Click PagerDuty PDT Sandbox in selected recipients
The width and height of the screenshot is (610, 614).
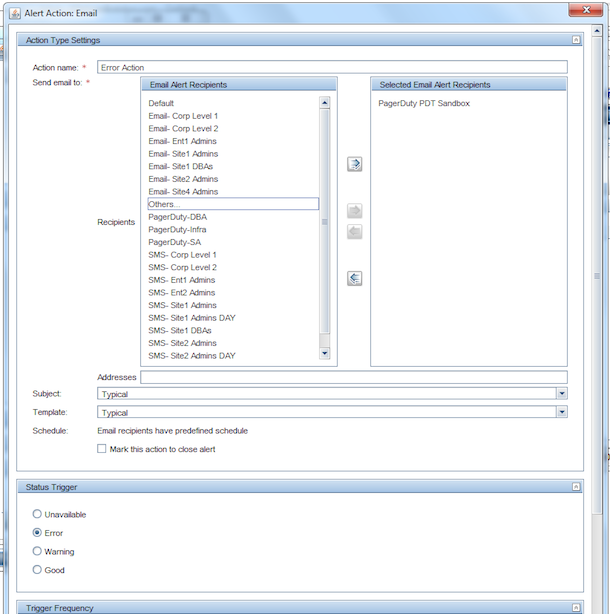[424, 103]
